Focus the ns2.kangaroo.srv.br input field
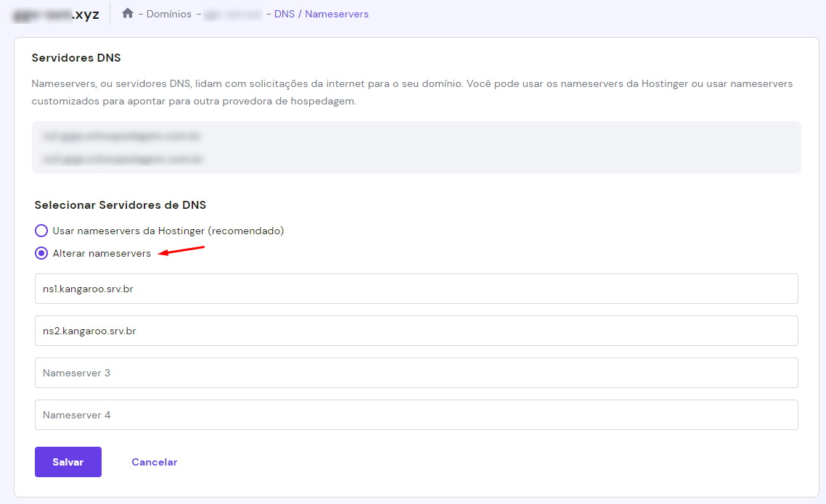This screenshot has height=504, width=826. click(x=416, y=331)
